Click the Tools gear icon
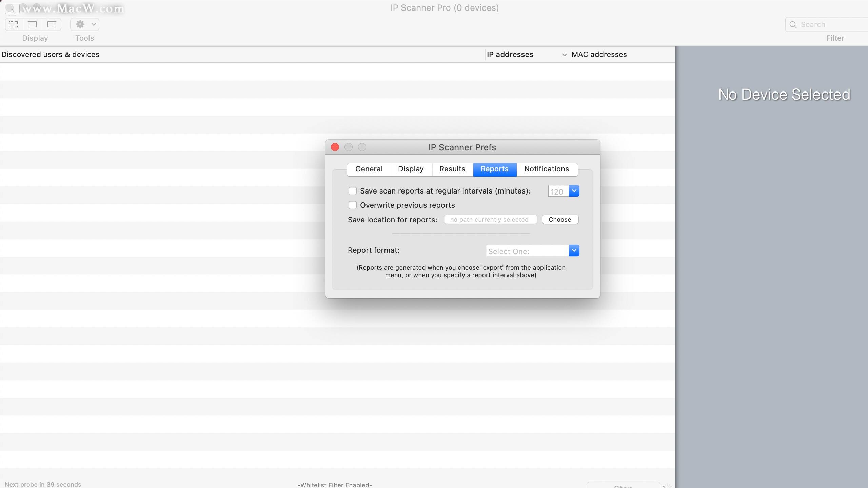The image size is (868, 488). tap(80, 24)
